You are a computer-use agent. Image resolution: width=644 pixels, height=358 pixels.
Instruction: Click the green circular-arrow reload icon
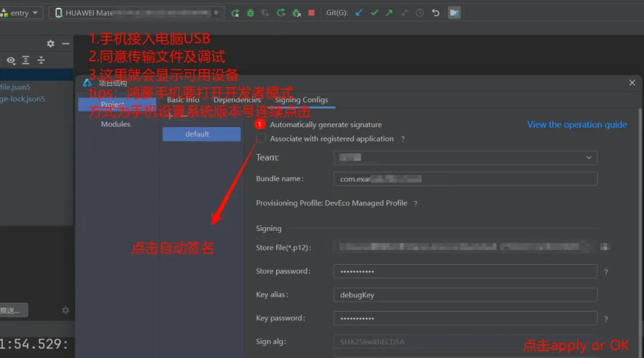281,13
